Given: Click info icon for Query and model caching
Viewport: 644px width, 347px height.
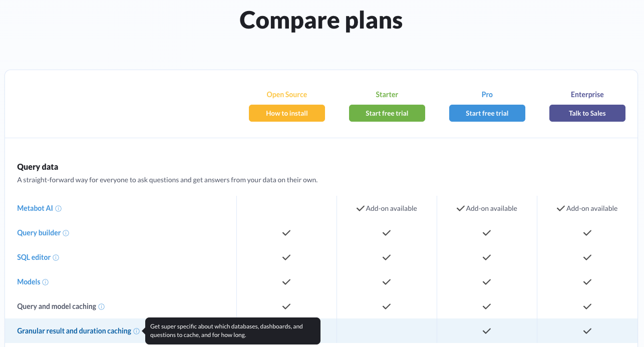Looking at the screenshot, I should click(102, 307).
